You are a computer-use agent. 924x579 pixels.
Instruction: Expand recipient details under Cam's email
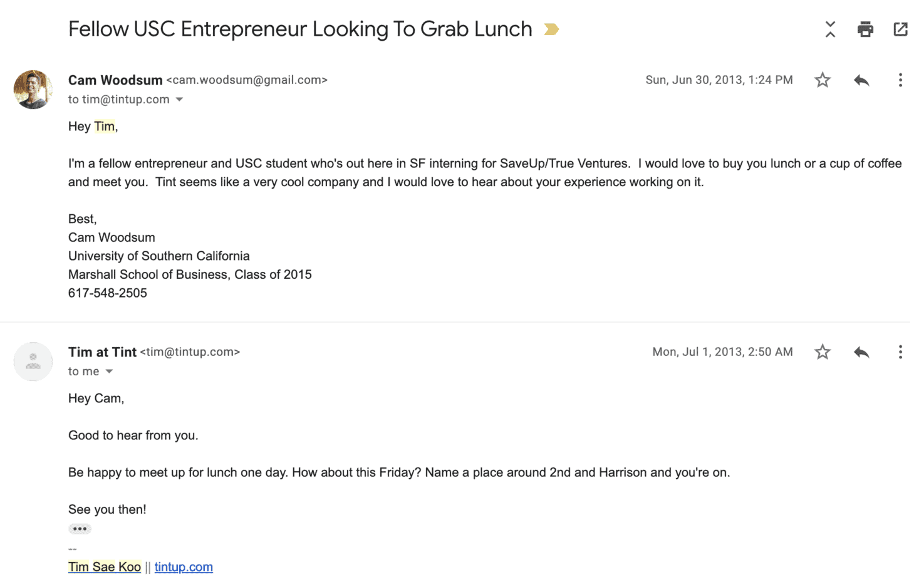[x=180, y=99]
